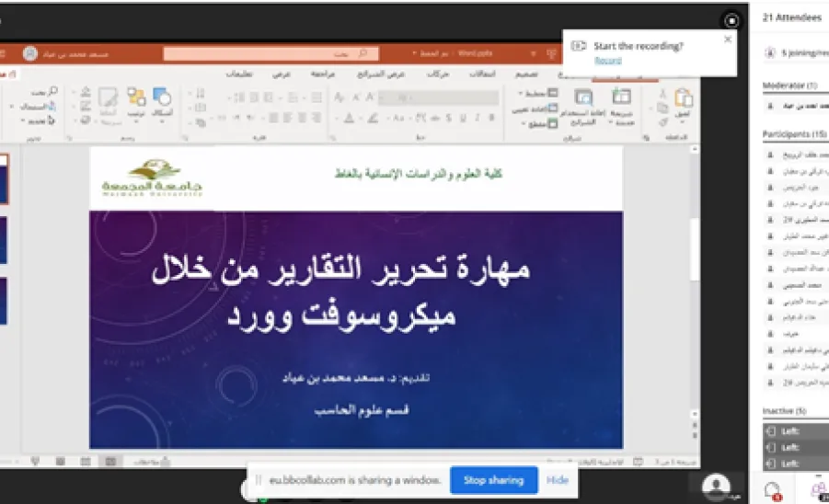Screen dimensions: 829x504
Task: Toggle Italic formatting
Action: pos(477,119)
